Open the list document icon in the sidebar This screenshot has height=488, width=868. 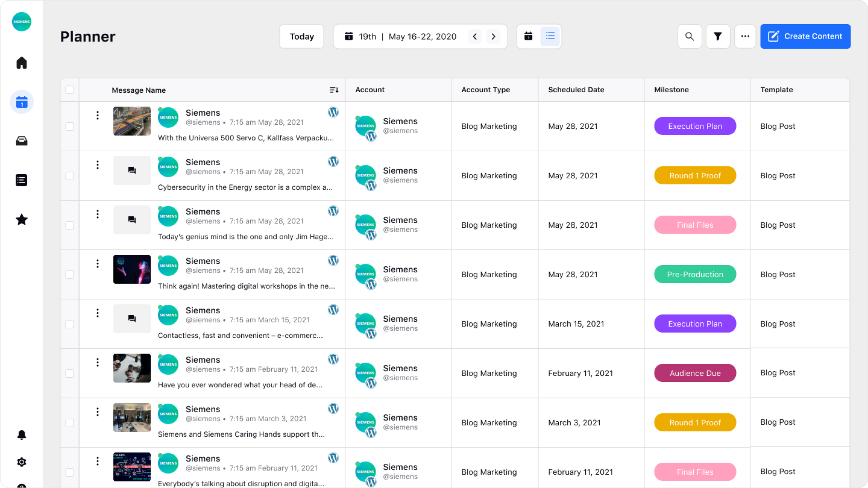[22, 180]
